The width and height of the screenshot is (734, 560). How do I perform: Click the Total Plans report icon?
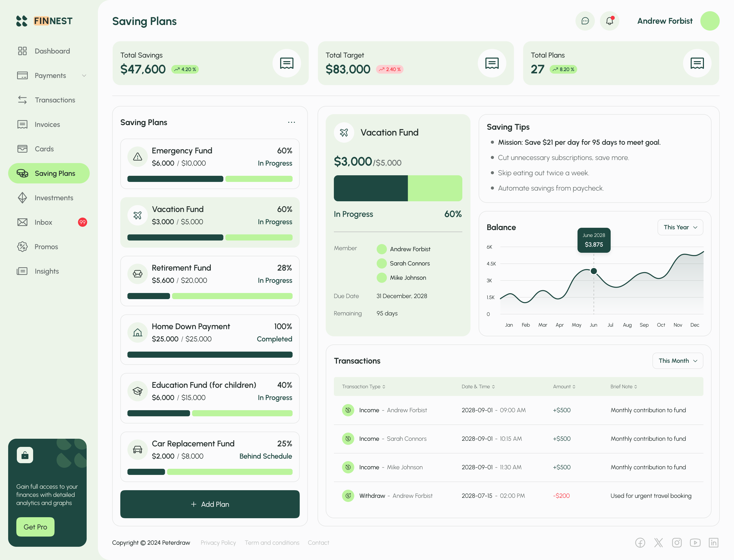[x=697, y=63]
